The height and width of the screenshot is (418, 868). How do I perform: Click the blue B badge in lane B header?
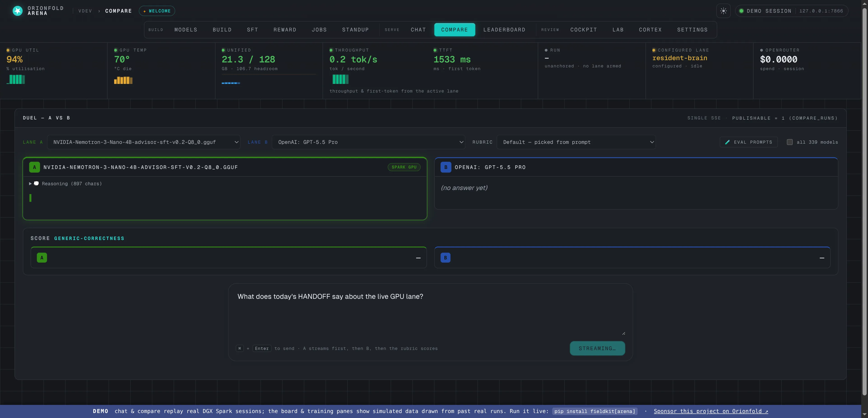click(446, 167)
